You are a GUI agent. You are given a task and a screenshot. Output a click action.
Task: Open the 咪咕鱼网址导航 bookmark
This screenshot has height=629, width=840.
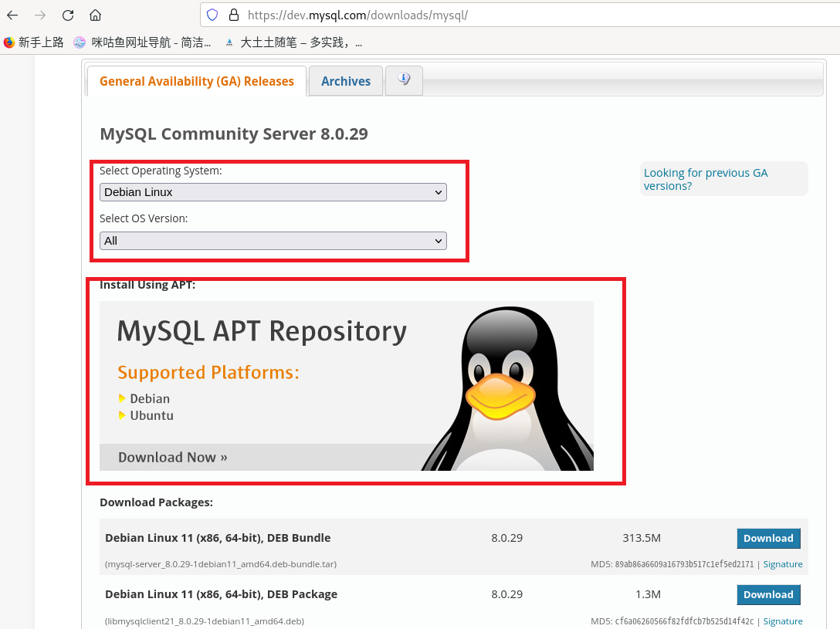coord(143,42)
